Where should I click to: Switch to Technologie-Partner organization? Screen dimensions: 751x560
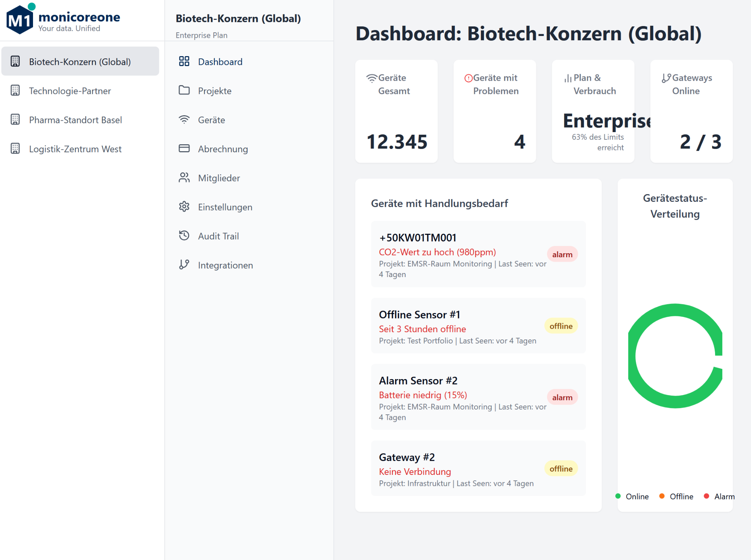[x=70, y=91]
